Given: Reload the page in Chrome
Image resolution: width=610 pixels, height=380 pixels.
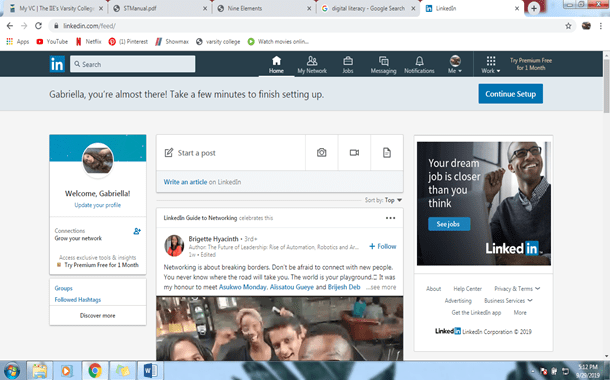Looking at the screenshot, I should click(38, 26).
